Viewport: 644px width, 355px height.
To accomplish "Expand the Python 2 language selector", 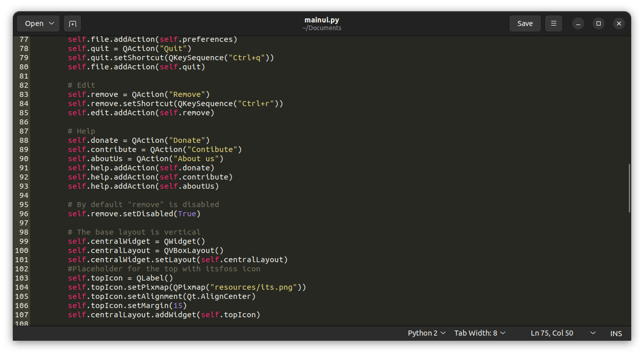I will [427, 333].
